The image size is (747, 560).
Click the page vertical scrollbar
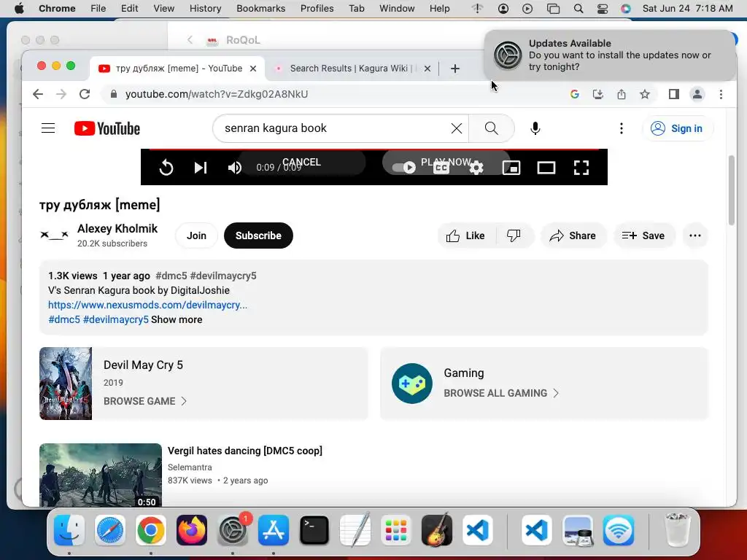(732, 190)
